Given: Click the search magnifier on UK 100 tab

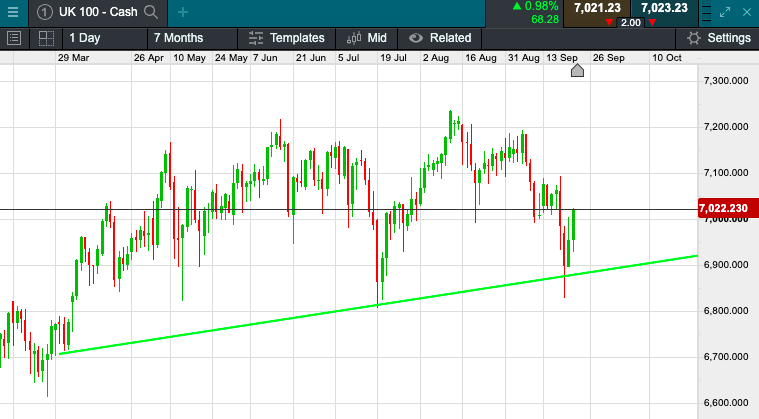Looking at the screenshot, I should (x=151, y=12).
